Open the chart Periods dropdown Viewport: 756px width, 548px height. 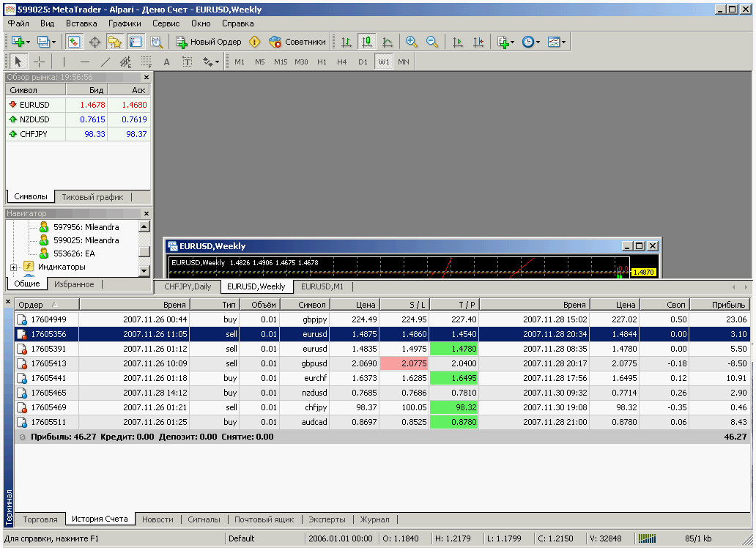pyautogui.click(x=531, y=42)
